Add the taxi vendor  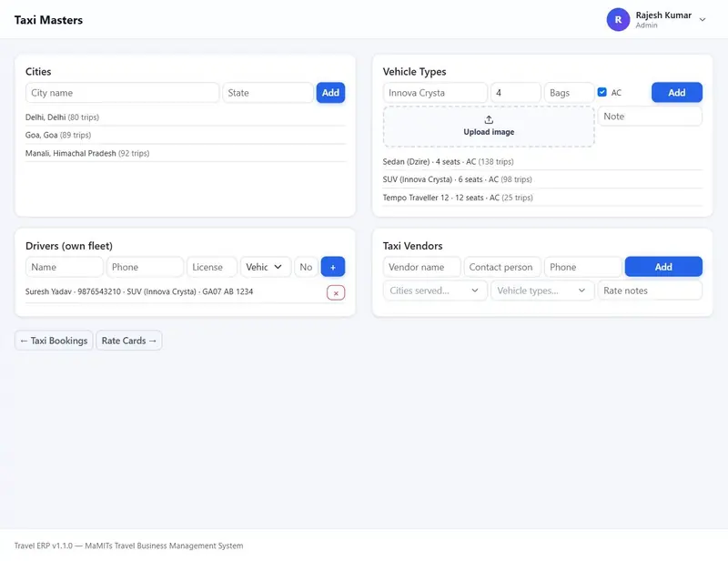coord(663,267)
